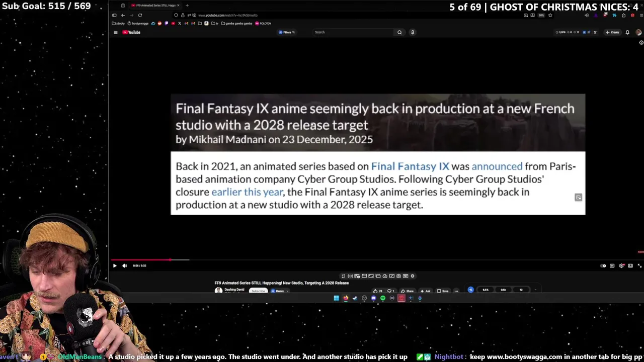This screenshot has width=644, height=362.
Task: Start voice search with microphone icon
Action: click(413, 32)
